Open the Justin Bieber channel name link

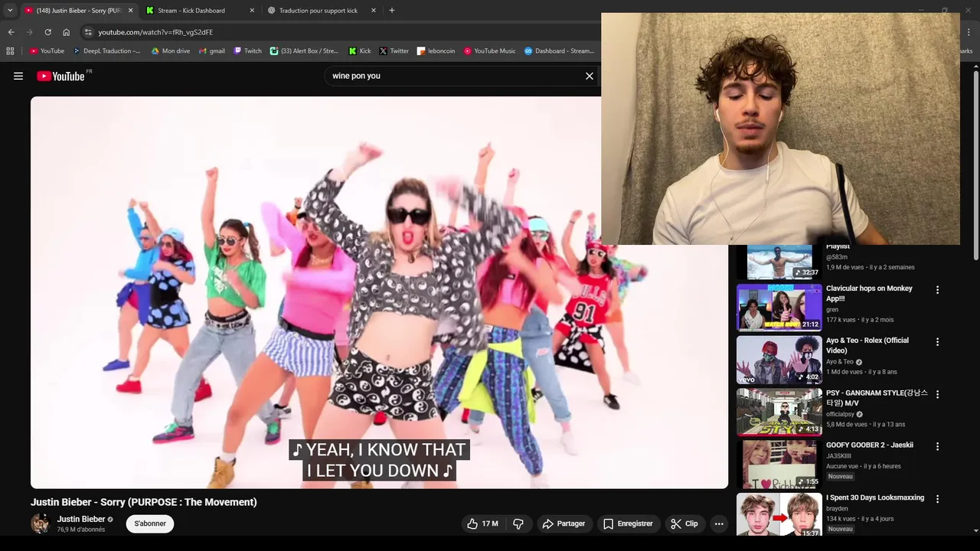point(80,519)
